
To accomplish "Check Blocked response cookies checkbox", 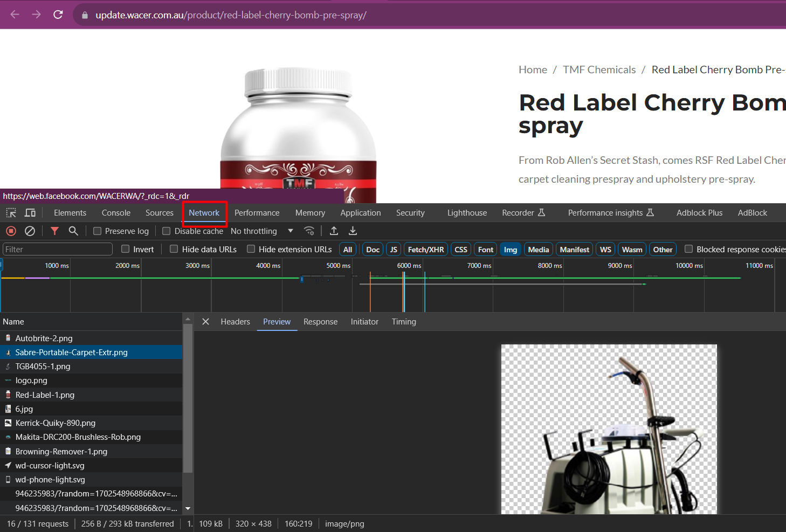I will [688, 249].
